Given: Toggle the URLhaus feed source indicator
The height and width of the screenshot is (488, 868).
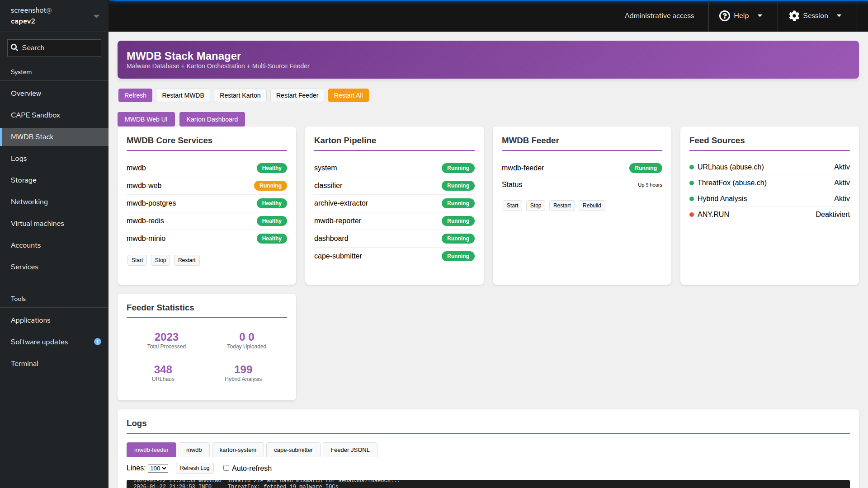Looking at the screenshot, I should click(692, 167).
